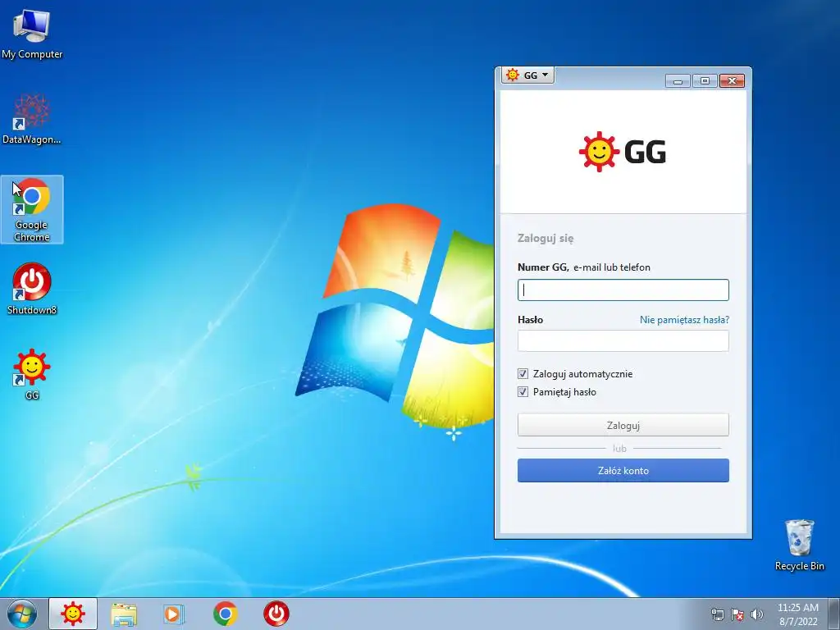Select the Google Chrome desktop shortcut
840x630 pixels.
(x=32, y=209)
